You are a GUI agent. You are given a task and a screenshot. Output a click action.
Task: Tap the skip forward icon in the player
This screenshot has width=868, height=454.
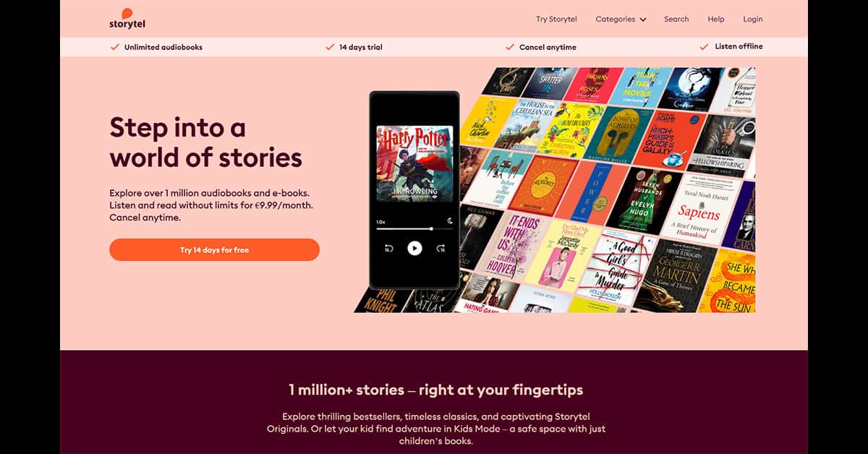coord(441,249)
